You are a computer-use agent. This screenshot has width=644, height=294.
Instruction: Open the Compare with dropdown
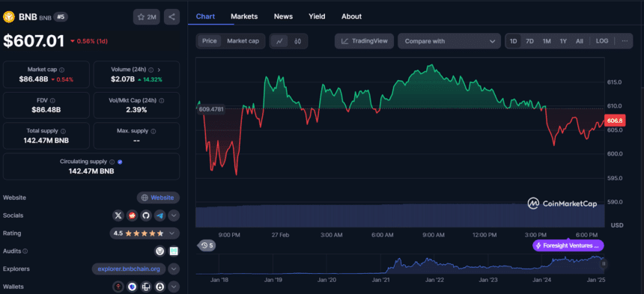coord(449,41)
